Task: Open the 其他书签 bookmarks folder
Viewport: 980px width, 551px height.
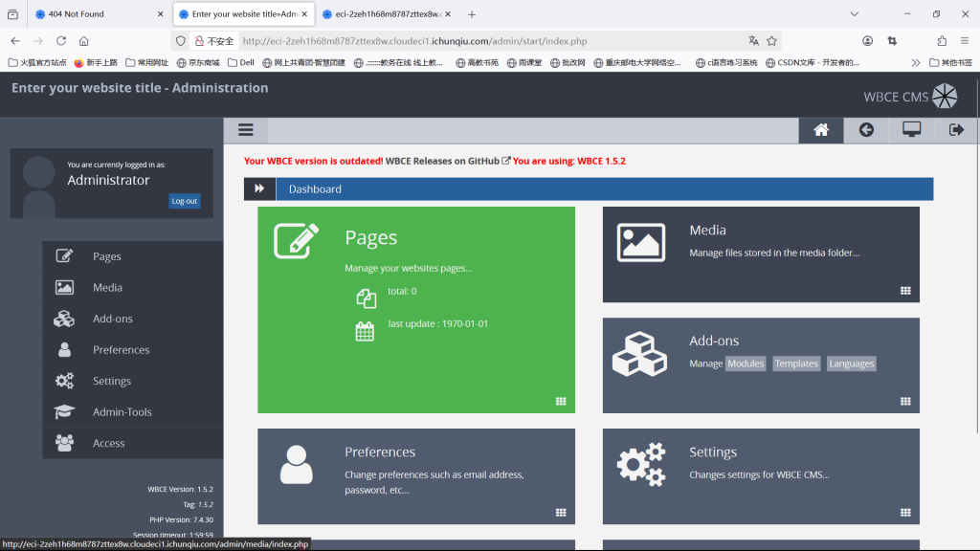Action: [x=951, y=62]
